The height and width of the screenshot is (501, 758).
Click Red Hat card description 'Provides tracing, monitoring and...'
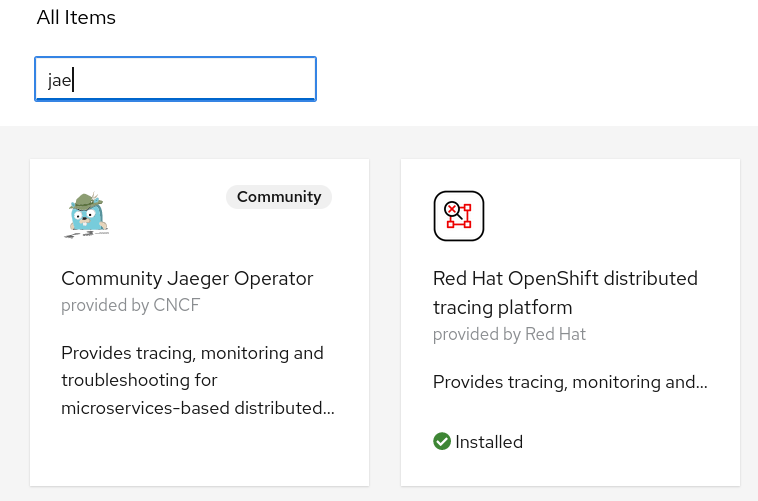(x=570, y=382)
